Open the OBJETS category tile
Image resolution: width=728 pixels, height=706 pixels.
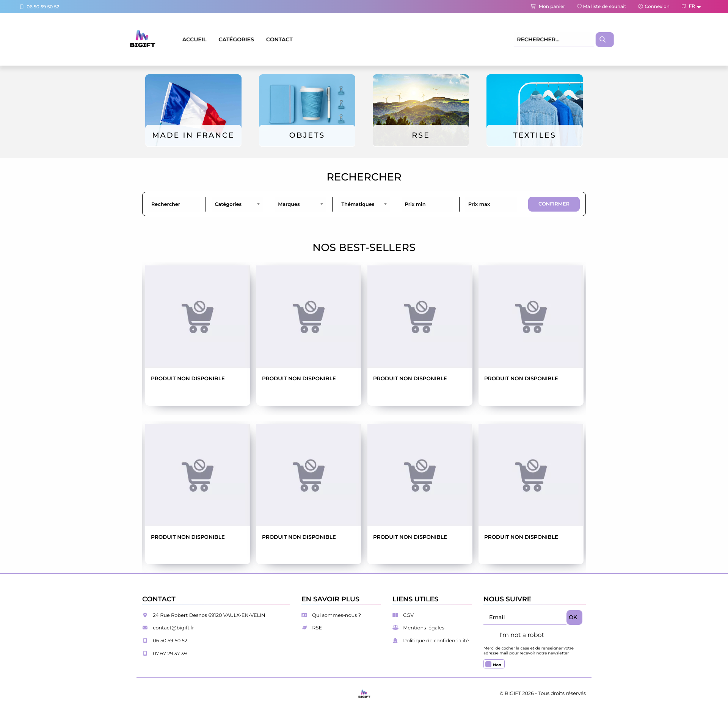[307, 110]
